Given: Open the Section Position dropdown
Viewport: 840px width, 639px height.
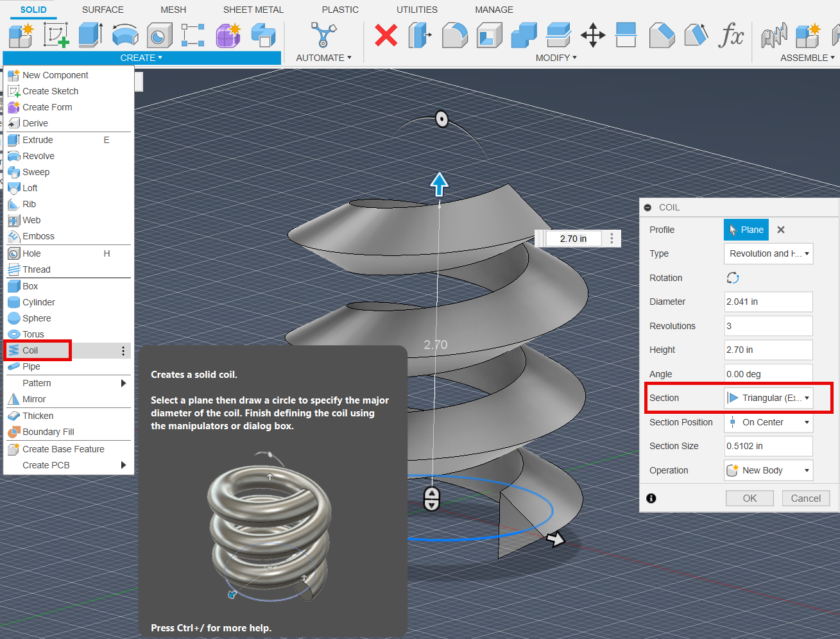Looking at the screenshot, I should (x=769, y=422).
